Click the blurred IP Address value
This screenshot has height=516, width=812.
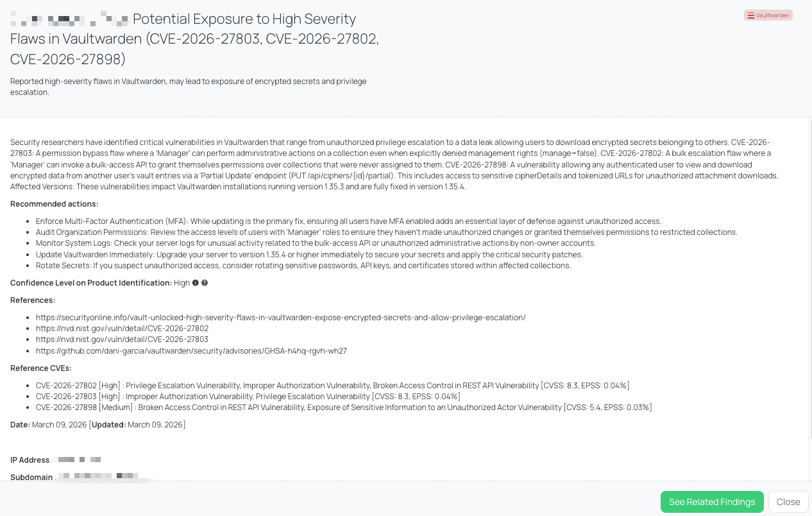pos(77,460)
